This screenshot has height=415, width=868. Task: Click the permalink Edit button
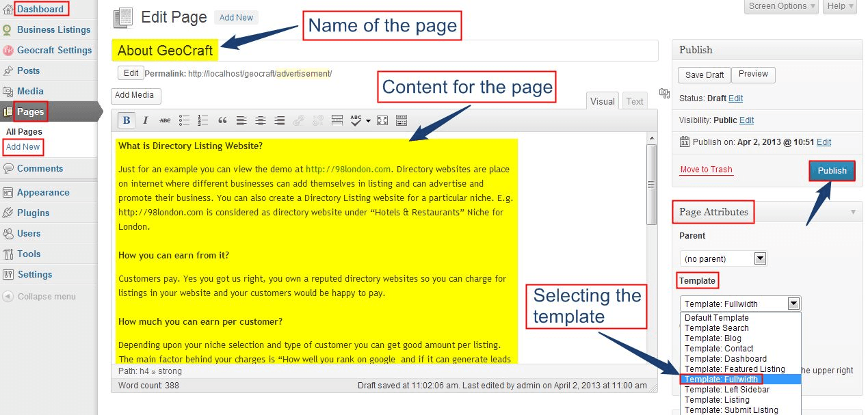131,72
